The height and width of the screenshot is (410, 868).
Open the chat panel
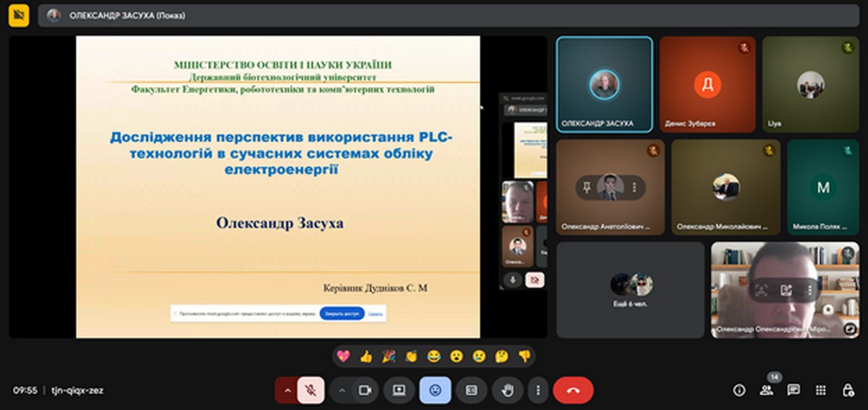pyautogui.click(x=794, y=391)
